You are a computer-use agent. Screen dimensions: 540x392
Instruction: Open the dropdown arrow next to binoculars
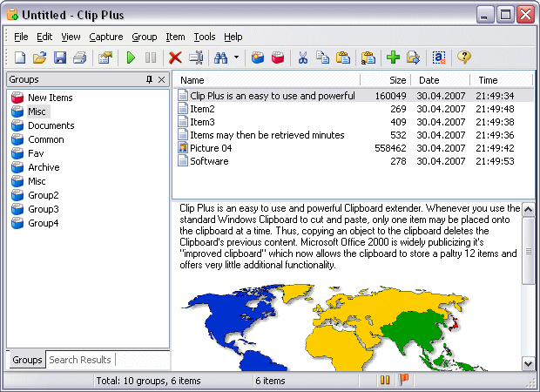[x=237, y=57]
